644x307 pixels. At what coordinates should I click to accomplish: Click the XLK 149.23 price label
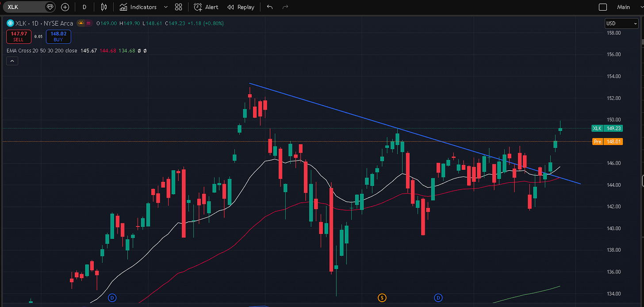click(x=607, y=128)
